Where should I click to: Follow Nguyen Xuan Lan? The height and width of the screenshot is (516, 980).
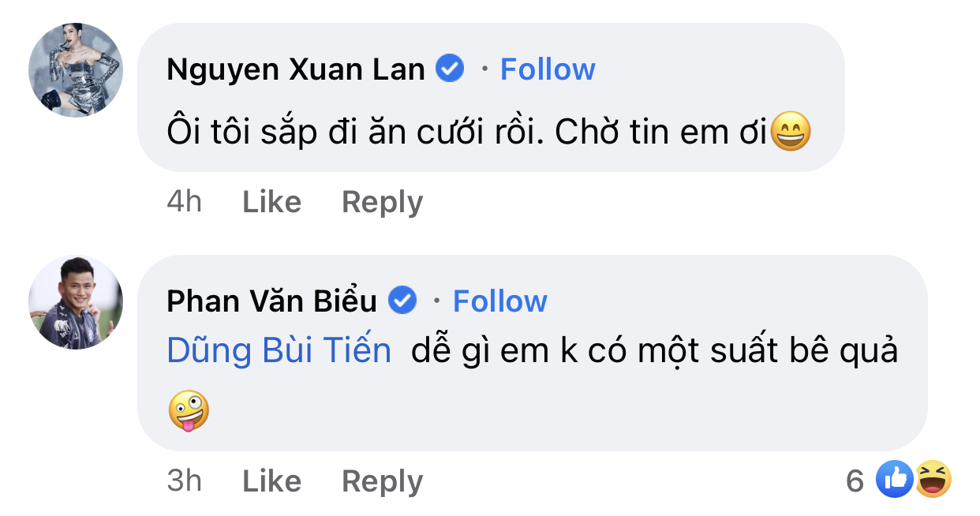(x=548, y=69)
